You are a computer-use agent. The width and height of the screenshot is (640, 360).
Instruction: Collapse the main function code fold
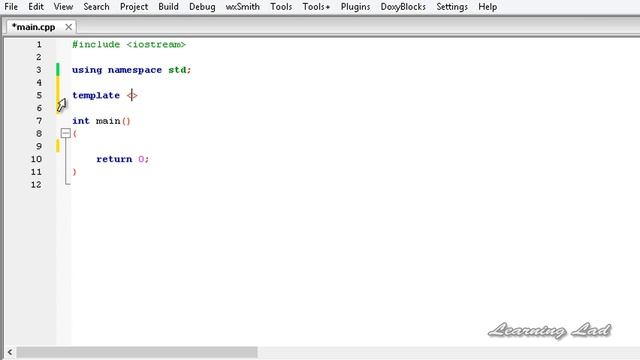(66, 133)
